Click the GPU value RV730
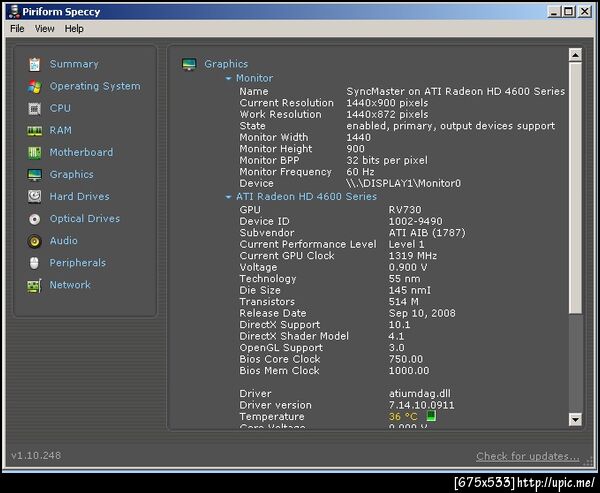The height and width of the screenshot is (493, 600). [x=405, y=210]
